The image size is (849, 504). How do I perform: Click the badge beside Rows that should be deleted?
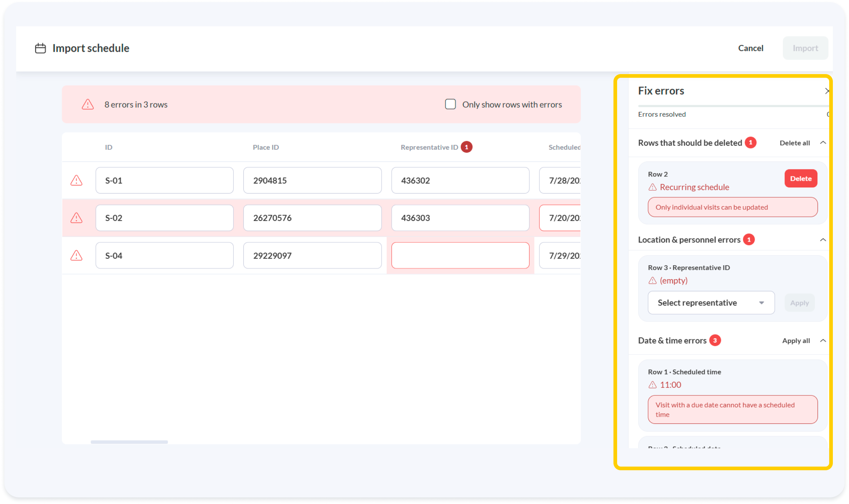coord(750,143)
